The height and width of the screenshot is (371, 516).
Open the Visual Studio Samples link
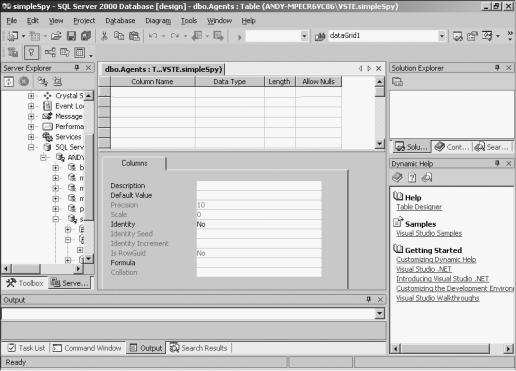point(429,233)
